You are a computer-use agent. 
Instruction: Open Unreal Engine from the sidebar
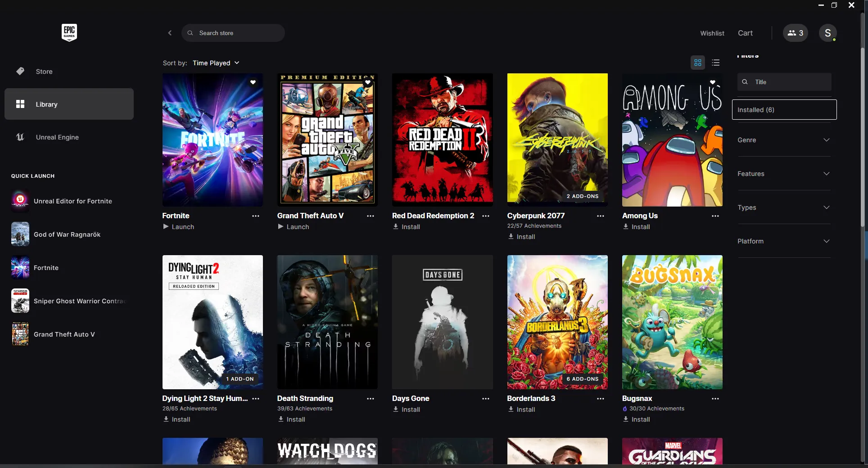coord(57,137)
